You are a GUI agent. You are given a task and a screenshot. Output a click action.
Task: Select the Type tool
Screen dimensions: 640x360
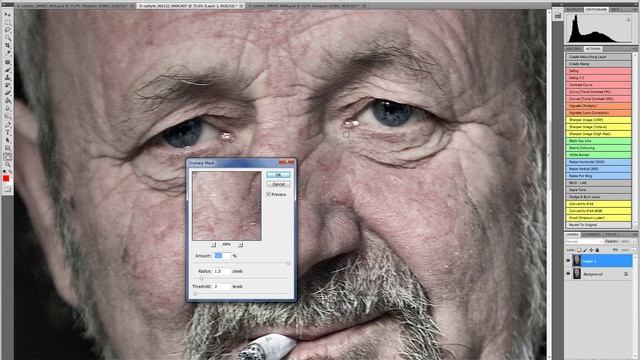click(7, 133)
